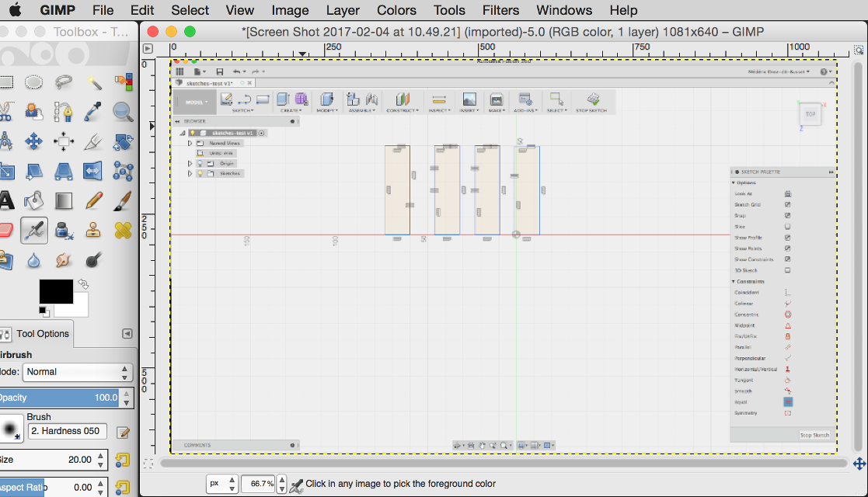Reset brush Size to native size

click(122, 460)
